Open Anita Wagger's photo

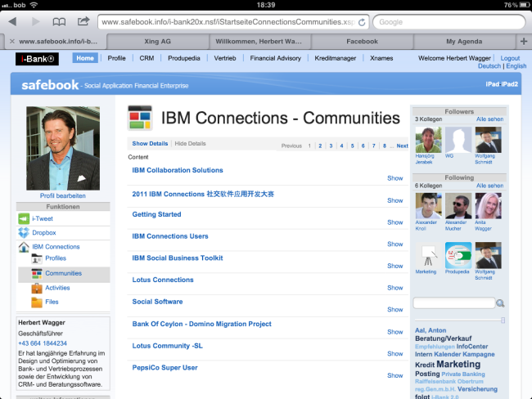489,206
